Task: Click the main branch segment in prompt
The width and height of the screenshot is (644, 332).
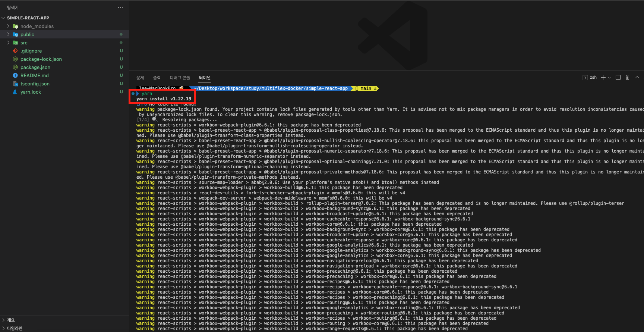Action: (365, 88)
